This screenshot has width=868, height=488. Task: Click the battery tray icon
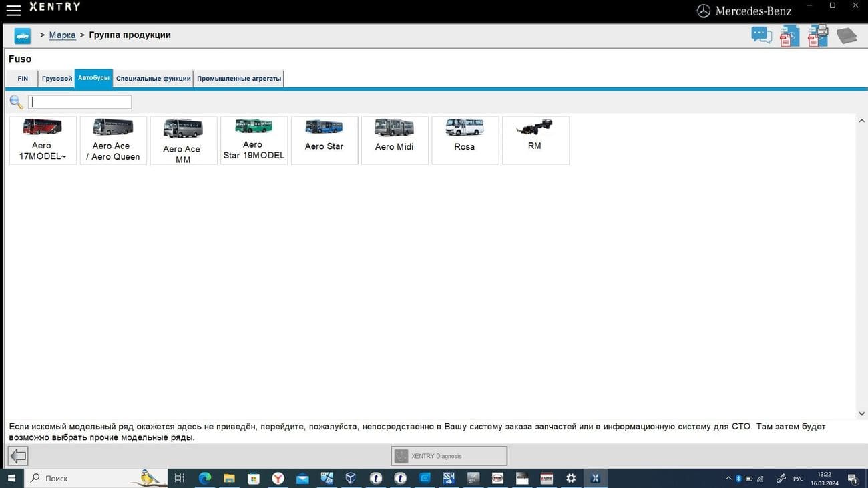pyautogui.click(x=749, y=479)
